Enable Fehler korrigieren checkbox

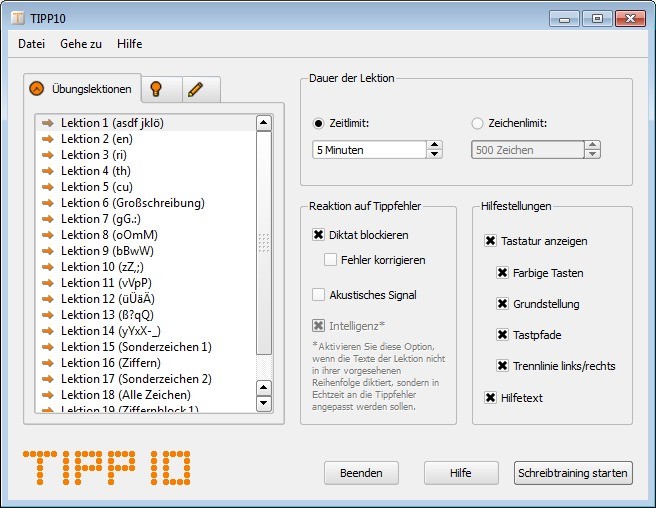point(330,260)
